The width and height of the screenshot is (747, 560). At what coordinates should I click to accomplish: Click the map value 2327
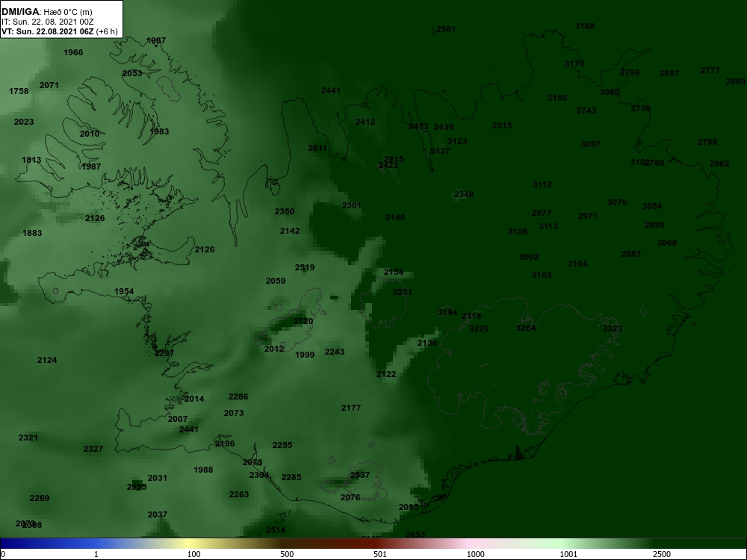click(x=93, y=449)
